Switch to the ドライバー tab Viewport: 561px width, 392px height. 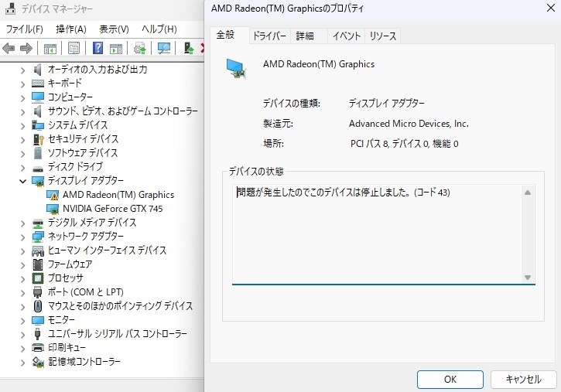pyautogui.click(x=269, y=36)
